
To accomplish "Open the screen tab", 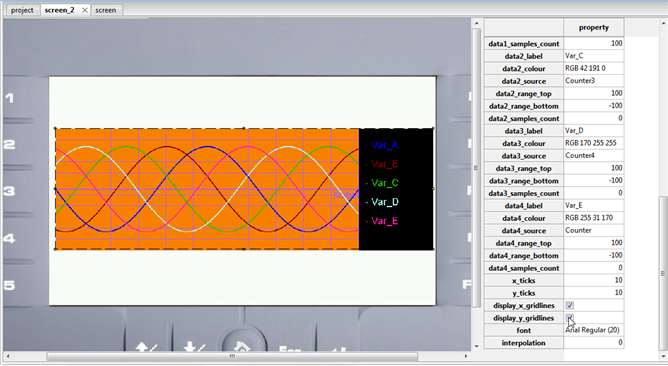I will click(x=106, y=10).
